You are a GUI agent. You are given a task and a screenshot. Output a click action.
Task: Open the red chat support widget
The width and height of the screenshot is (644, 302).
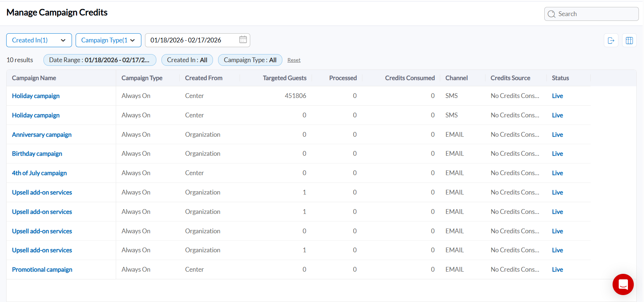click(623, 284)
